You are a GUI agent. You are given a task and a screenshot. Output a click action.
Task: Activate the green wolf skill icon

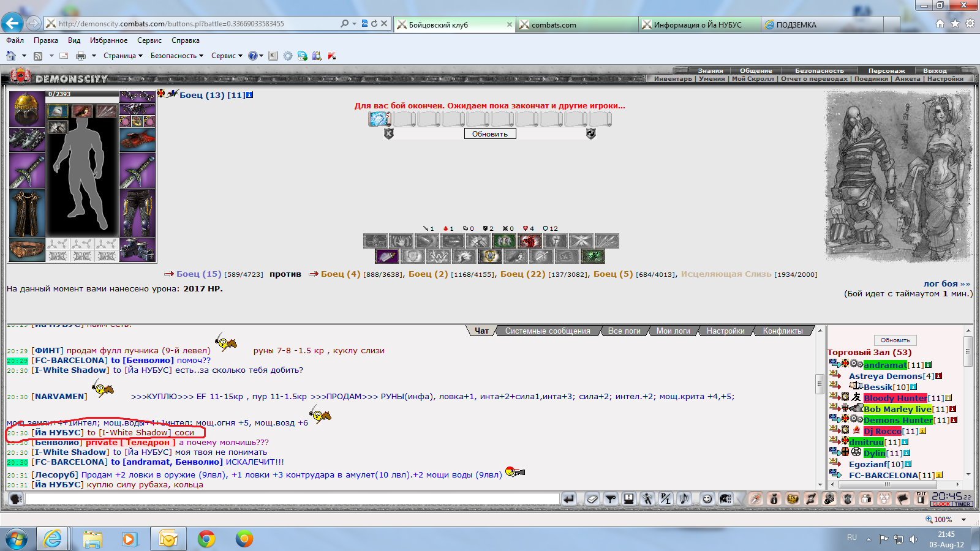click(x=593, y=256)
